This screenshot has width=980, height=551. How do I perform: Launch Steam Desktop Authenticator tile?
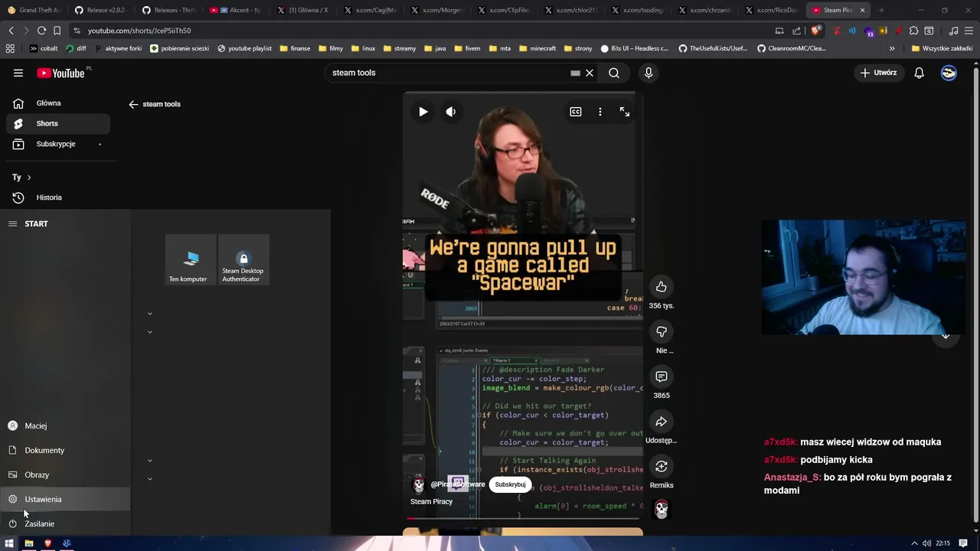[243, 260]
